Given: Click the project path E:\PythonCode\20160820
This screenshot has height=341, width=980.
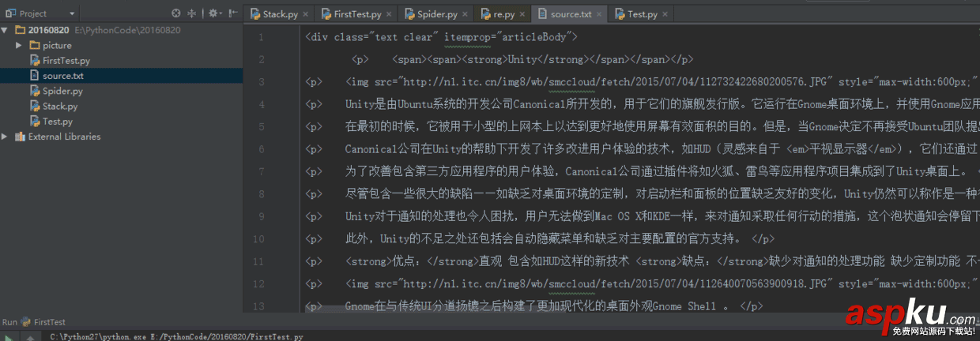Looking at the screenshot, I should pyautogui.click(x=126, y=30).
